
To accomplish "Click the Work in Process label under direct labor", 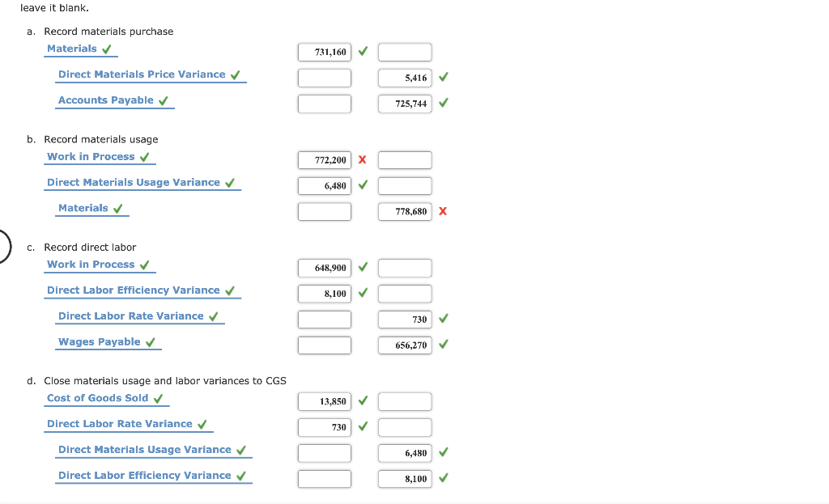I will tap(91, 265).
